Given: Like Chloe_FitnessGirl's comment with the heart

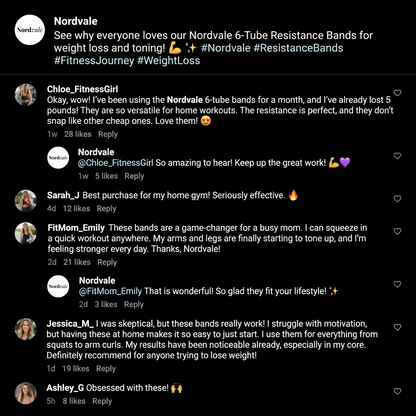Looking at the screenshot, I should click(397, 93).
